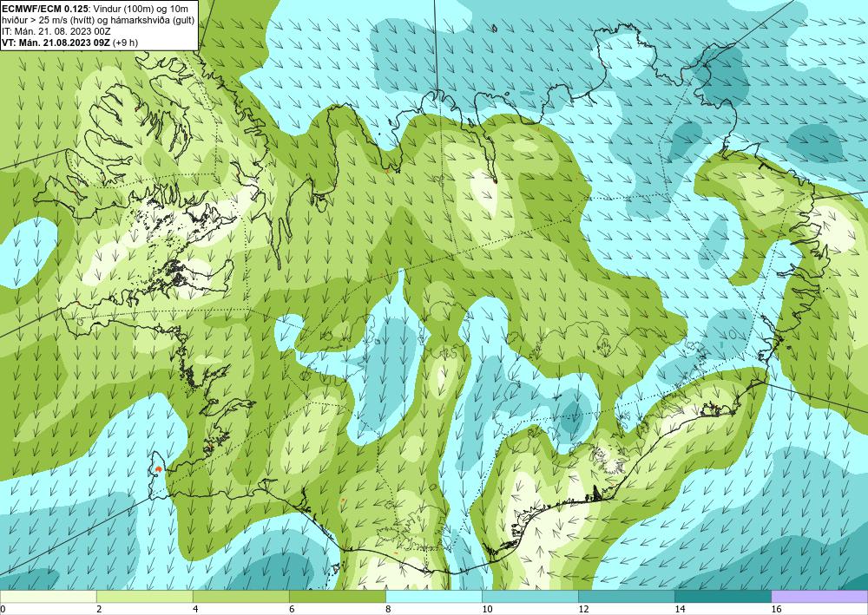868x615 pixels.
Task: Click the legend scale label '8'
Action: point(388,609)
